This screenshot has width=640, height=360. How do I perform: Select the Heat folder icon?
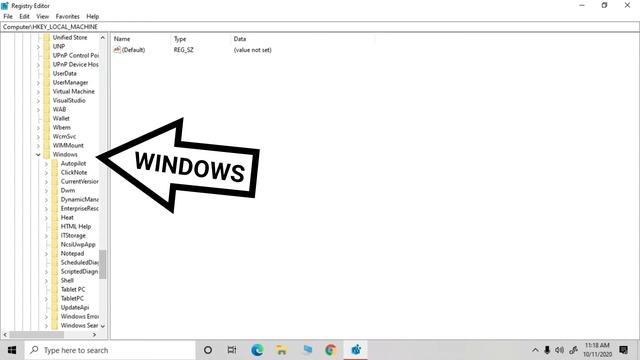click(x=55, y=218)
